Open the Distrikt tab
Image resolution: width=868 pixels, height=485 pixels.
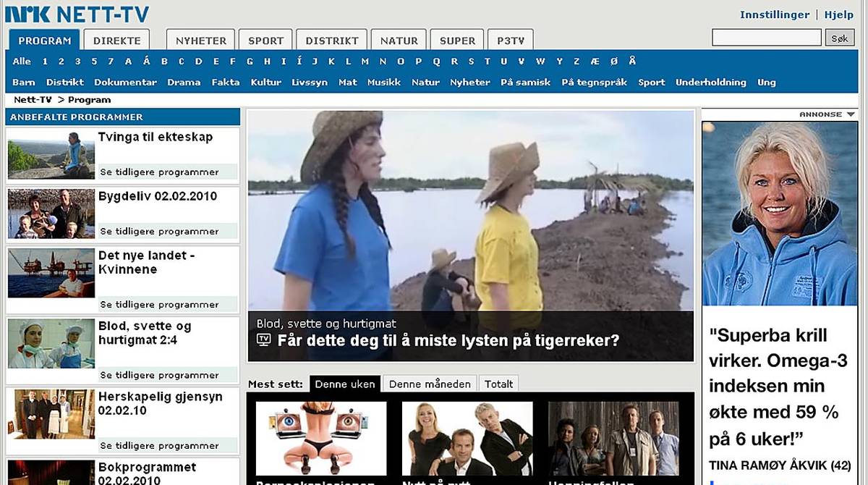[332, 41]
